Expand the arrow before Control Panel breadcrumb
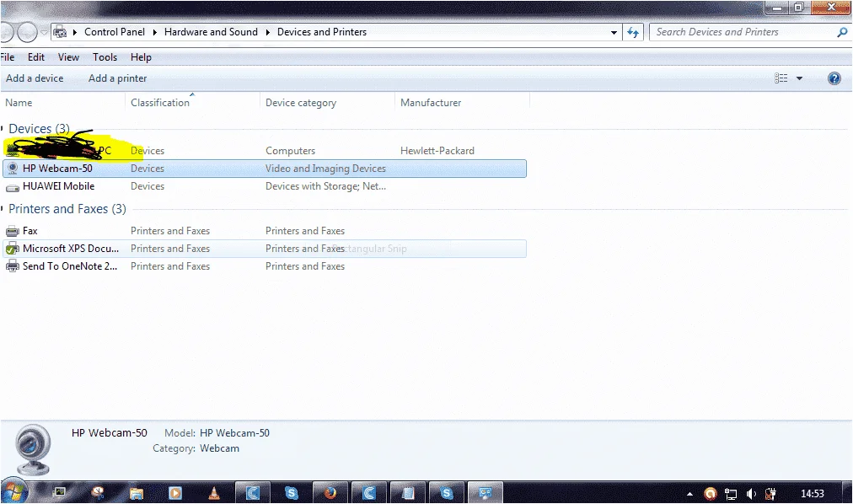The width and height of the screenshot is (853, 504). [74, 32]
